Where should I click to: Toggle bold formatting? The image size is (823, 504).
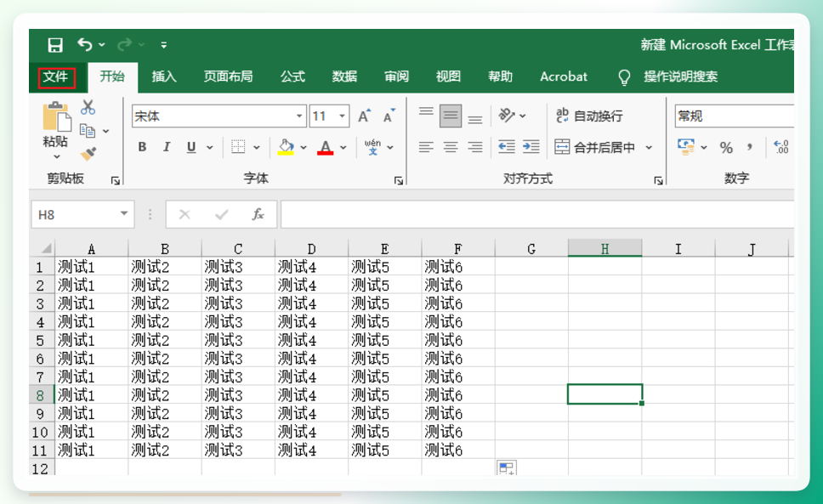click(142, 147)
